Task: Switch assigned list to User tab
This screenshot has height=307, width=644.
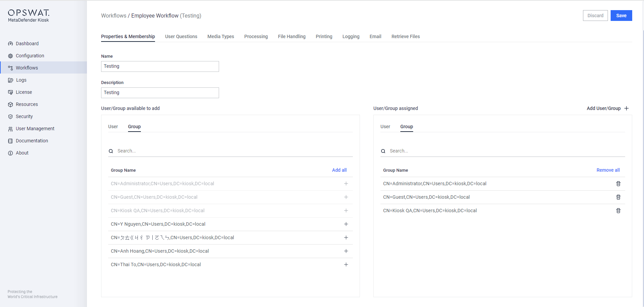Action: [x=385, y=127]
